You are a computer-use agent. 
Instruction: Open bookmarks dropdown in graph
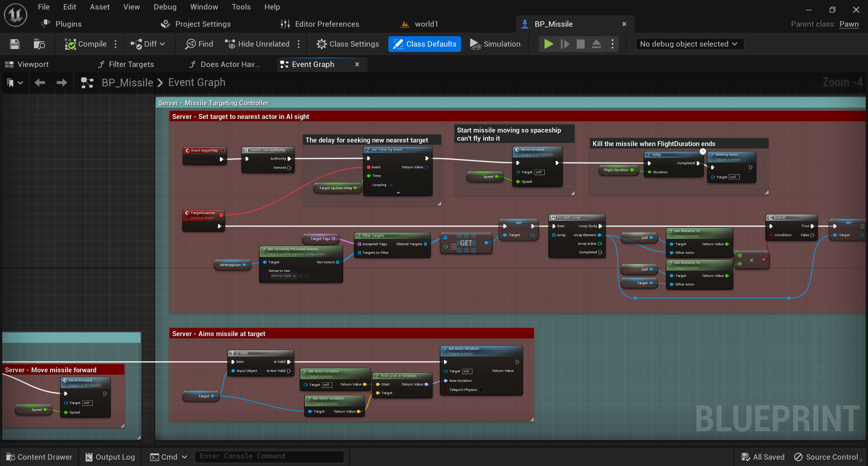[x=14, y=83]
